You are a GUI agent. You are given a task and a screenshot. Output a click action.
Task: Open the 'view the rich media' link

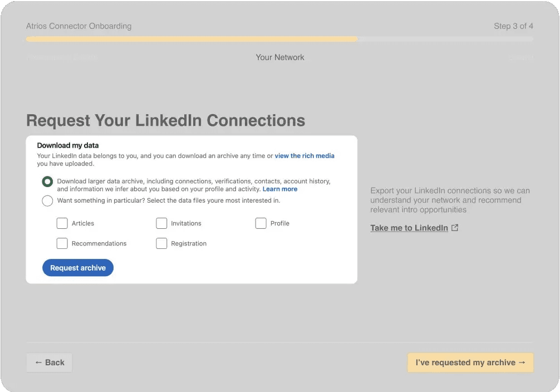coord(304,156)
